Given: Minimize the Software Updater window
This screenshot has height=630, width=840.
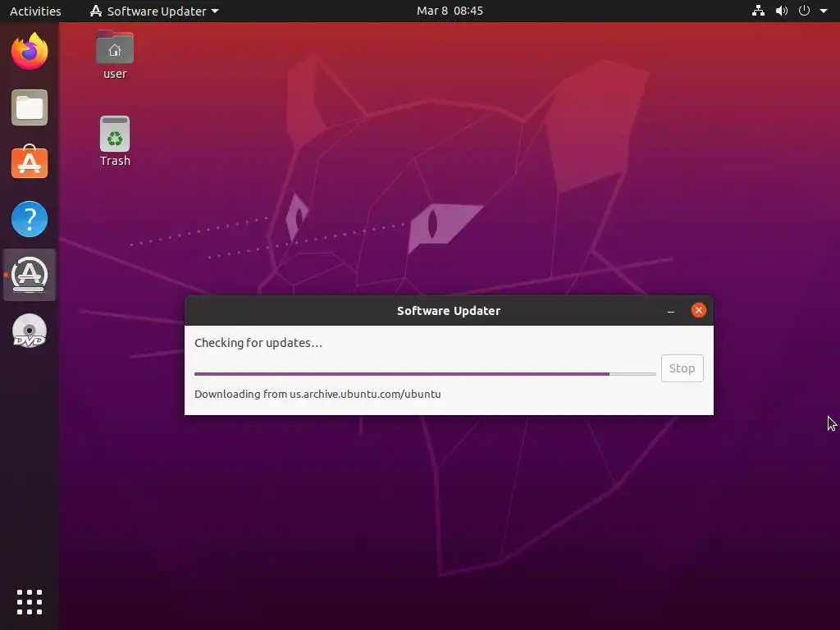Looking at the screenshot, I should 671,311.
